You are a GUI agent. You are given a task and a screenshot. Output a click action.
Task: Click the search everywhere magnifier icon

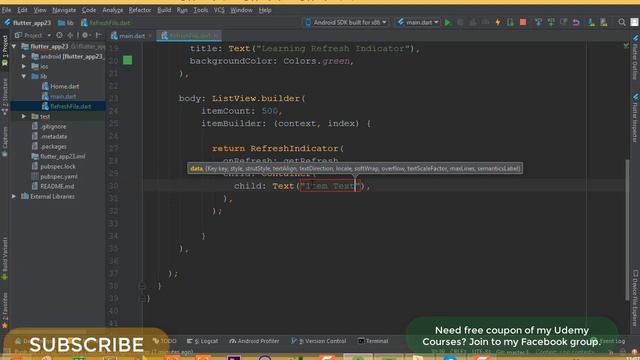[622, 22]
